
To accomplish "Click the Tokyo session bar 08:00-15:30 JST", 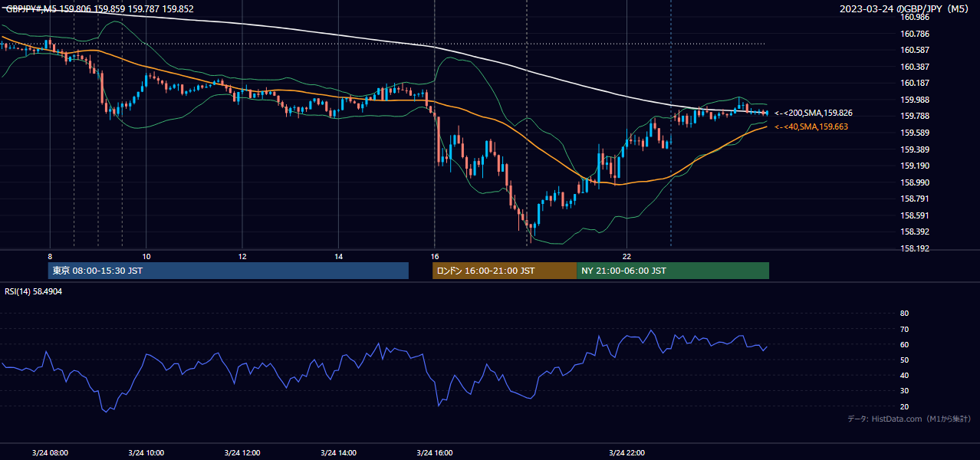I will click(229, 271).
